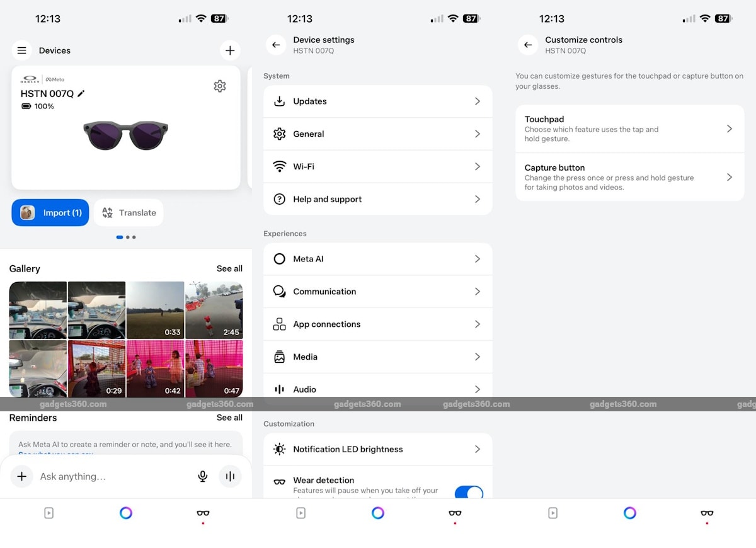This screenshot has height=548, width=756.
Task: Expand the Capture button settings
Action: [629, 177]
